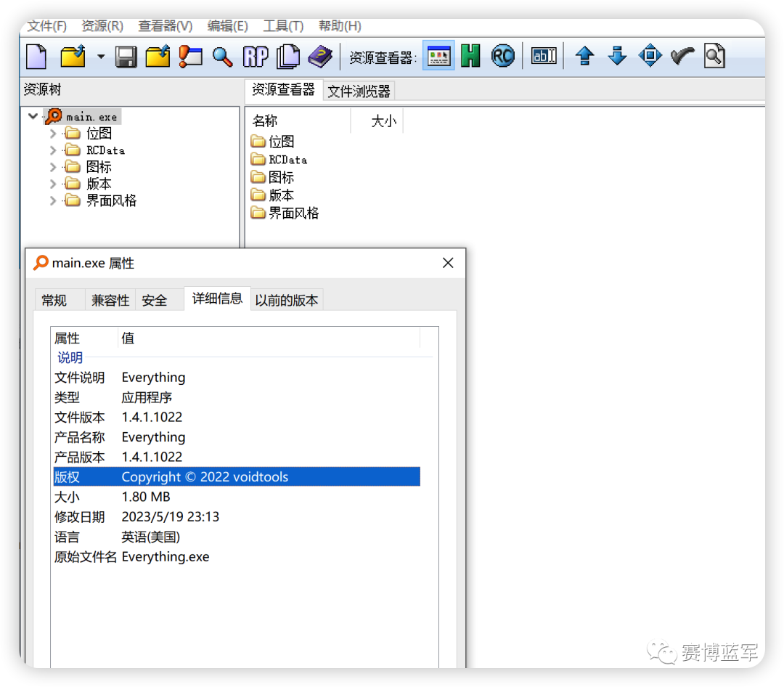This screenshot has width=784, height=687.
Task: Select 位图 in the resource tree
Action: pos(89,134)
